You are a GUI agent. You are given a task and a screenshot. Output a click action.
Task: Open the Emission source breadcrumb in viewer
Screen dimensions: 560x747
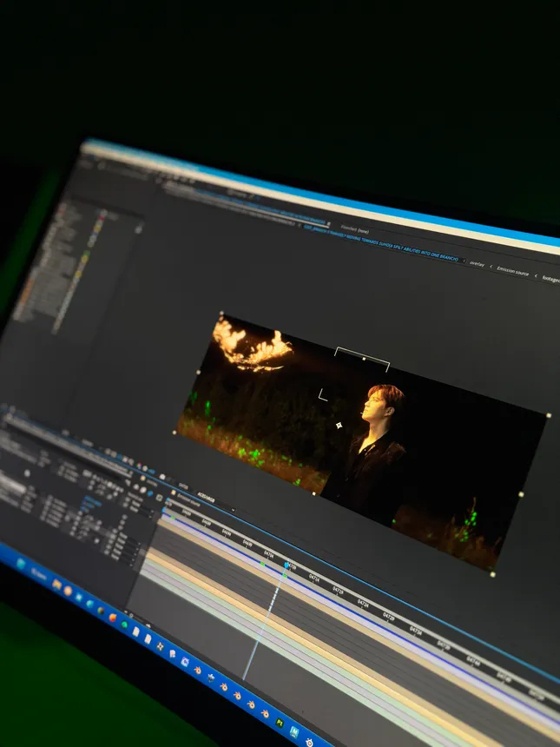click(512, 271)
